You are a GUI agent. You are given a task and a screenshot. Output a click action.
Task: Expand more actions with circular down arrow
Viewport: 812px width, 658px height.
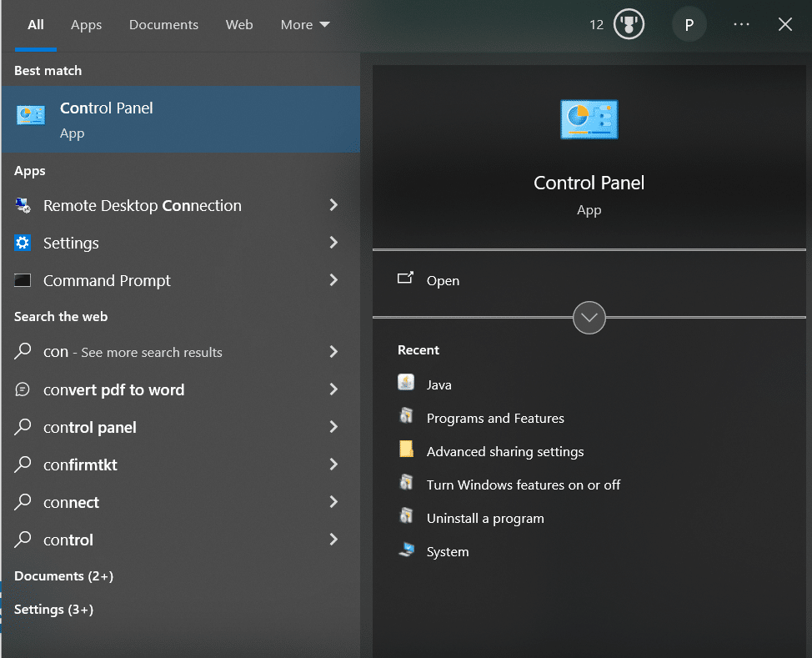pyautogui.click(x=589, y=318)
